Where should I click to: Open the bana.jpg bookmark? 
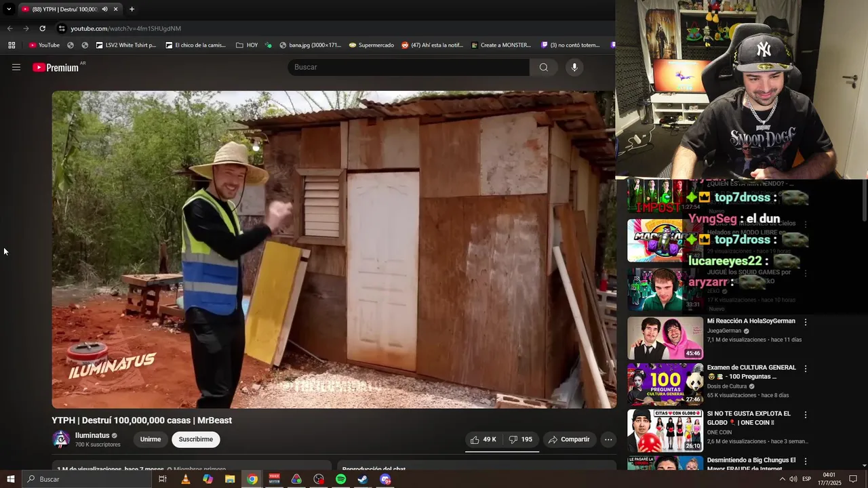[x=310, y=45]
